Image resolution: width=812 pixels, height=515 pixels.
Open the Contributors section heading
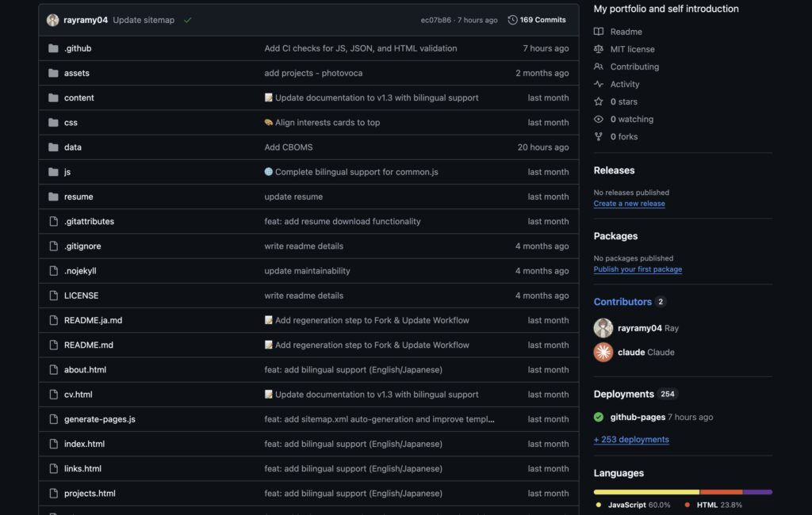click(x=622, y=302)
